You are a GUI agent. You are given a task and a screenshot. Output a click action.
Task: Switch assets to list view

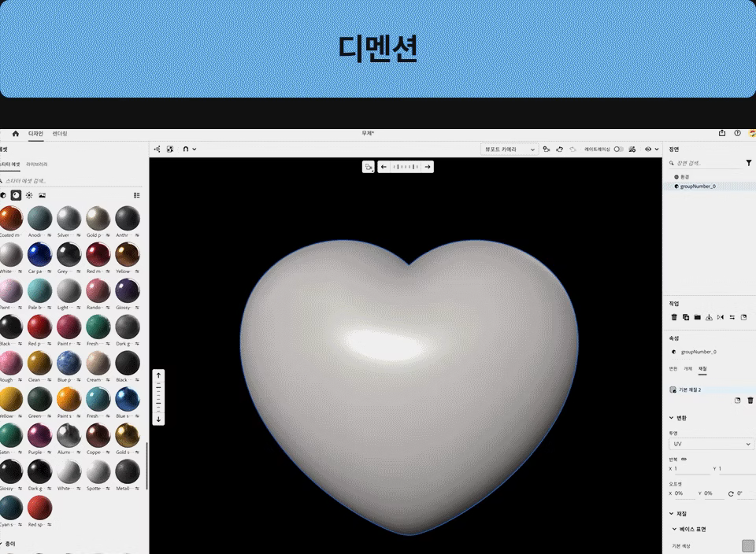pos(137,195)
